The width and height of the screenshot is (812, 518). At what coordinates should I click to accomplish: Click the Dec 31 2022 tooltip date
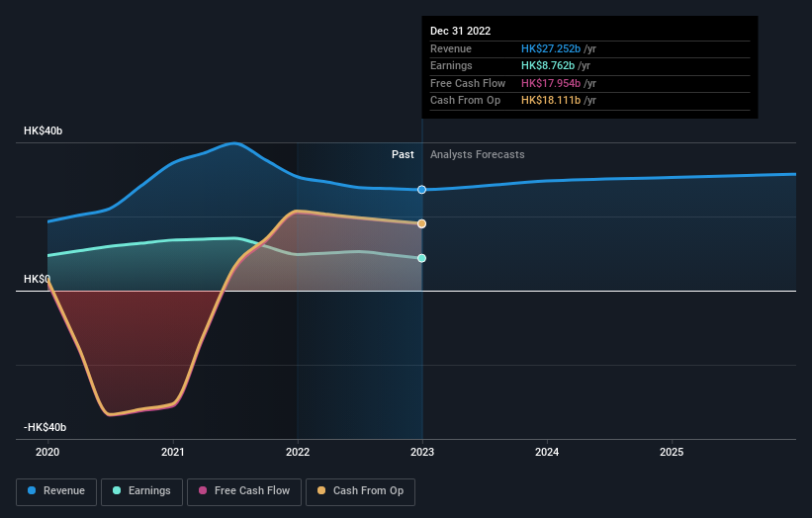coord(460,31)
